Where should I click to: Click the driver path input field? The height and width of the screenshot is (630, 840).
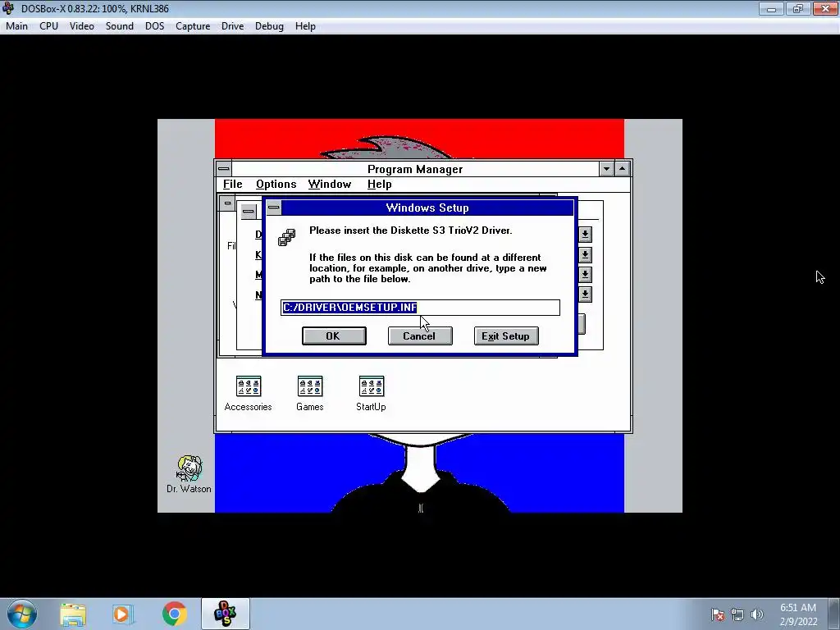point(420,308)
